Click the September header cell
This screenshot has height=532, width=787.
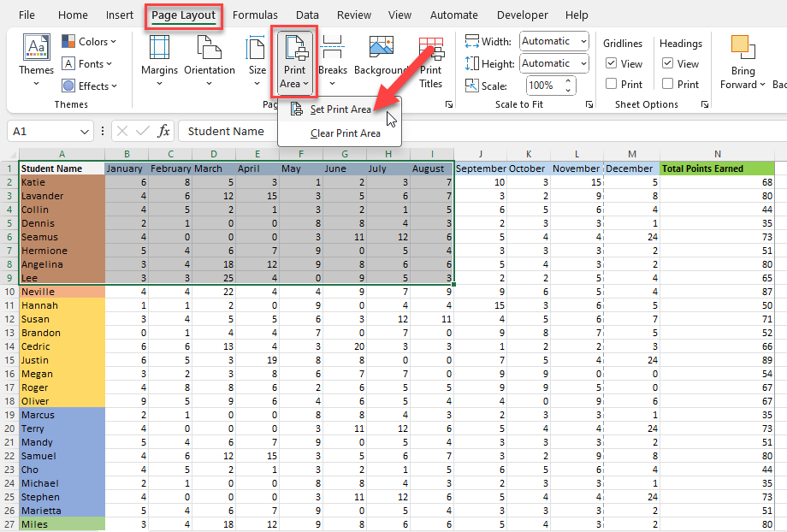pyautogui.click(x=481, y=168)
